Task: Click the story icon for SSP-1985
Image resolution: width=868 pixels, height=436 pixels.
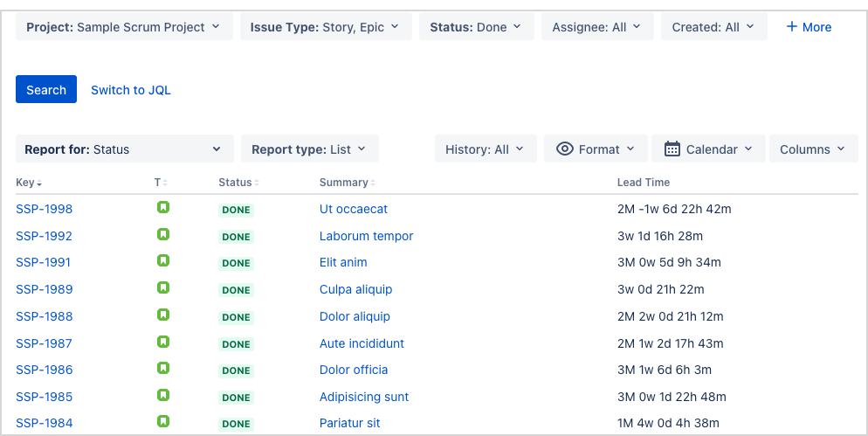Action: point(162,396)
